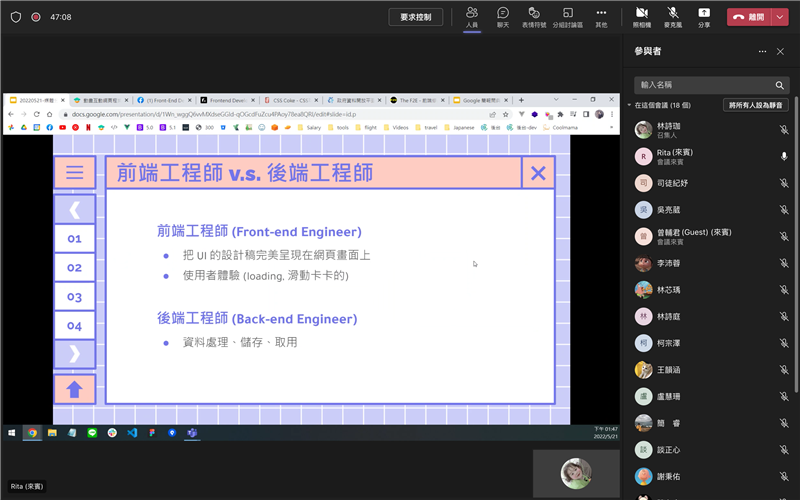Click the shield icon at top left
Viewport: 800px width, 500px height.
[16, 17]
